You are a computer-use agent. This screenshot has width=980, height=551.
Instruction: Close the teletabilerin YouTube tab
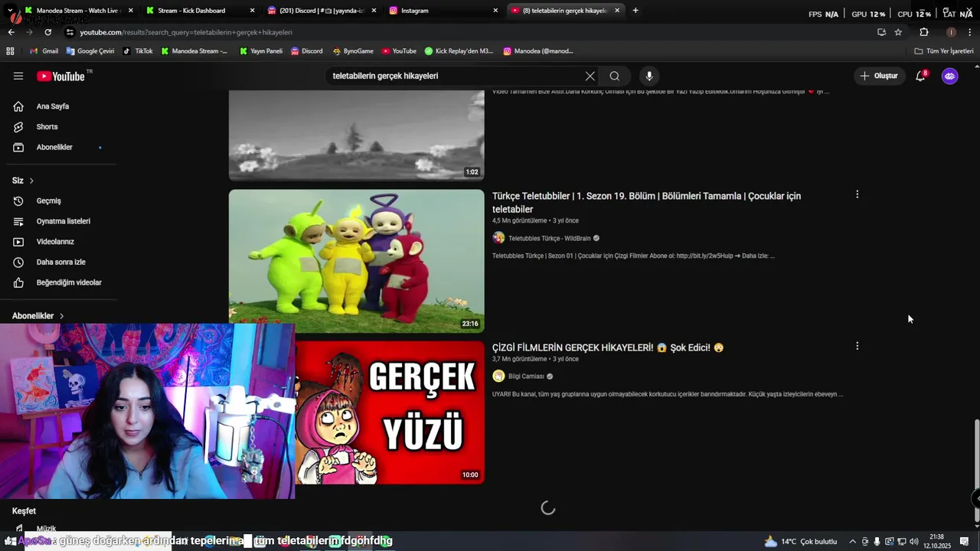(617, 11)
